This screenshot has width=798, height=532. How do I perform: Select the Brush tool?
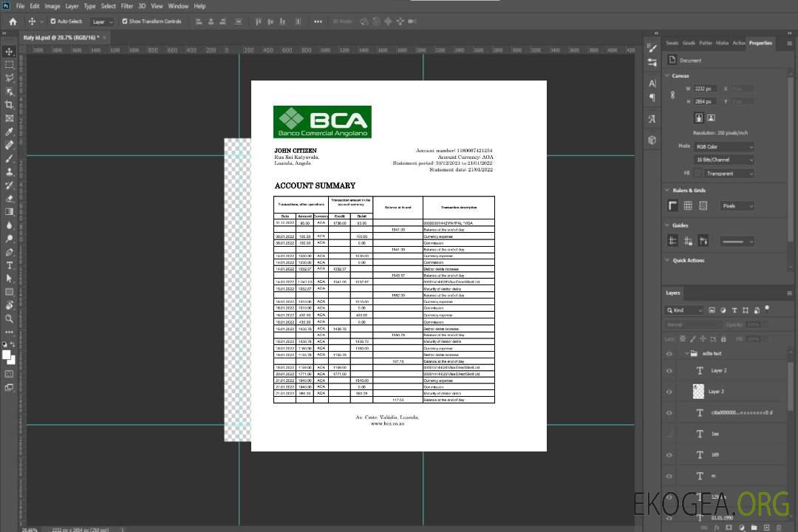click(x=9, y=158)
